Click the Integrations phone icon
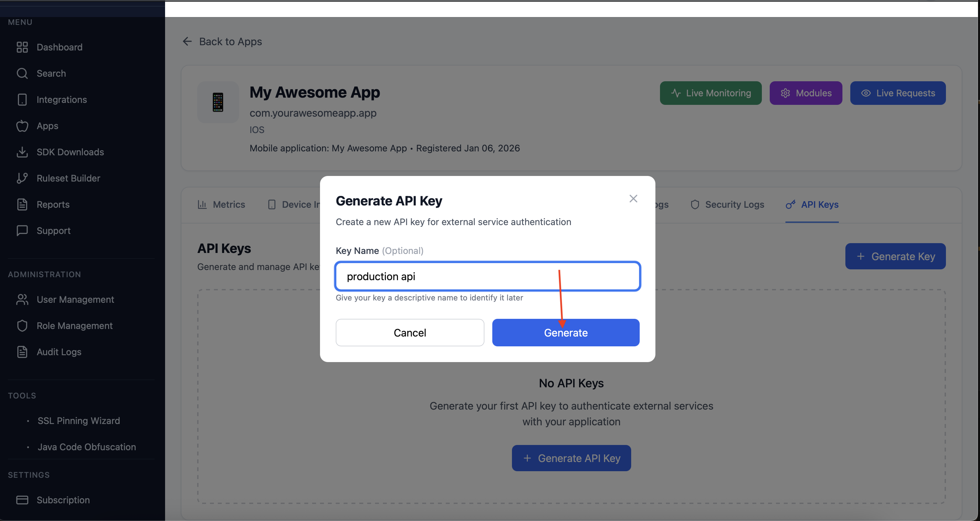 (x=22, y=100)
